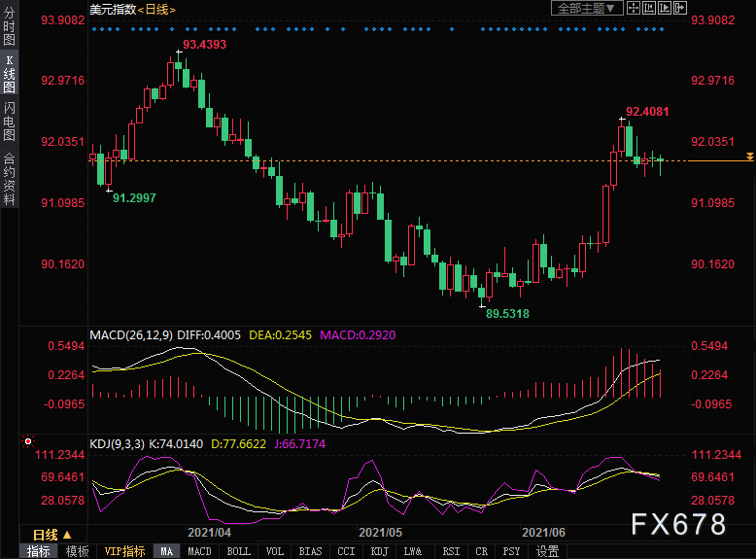
Task: Click the 2021/06 date axis label
Action: coord(543,533)
